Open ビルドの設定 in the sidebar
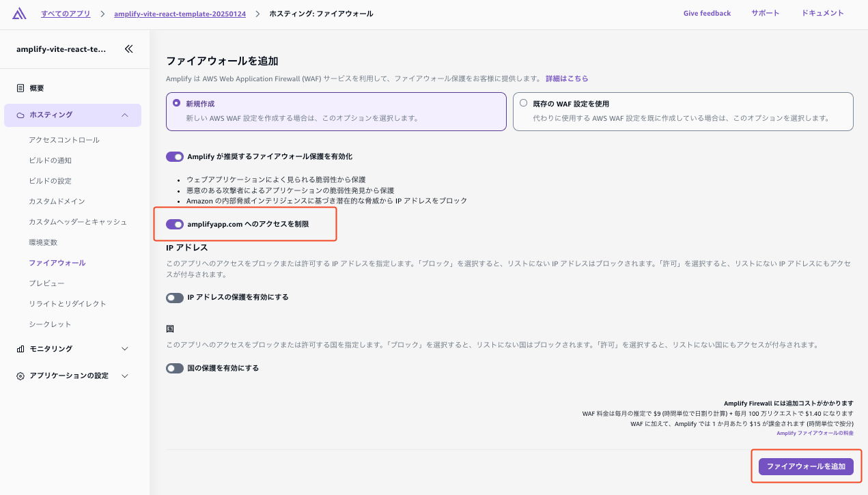This screenshot has height=495, width=868. pos(50,181)
